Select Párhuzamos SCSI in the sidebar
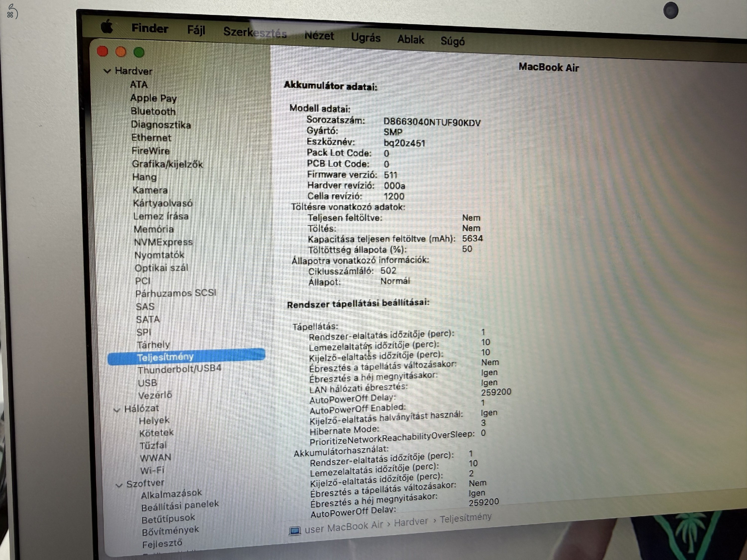The height and width of the screenshot is (560, 747). click(176, 293)
